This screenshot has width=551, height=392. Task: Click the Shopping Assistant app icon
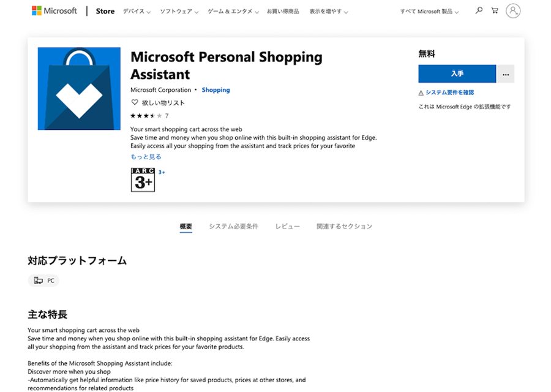[x=78, y=89]
